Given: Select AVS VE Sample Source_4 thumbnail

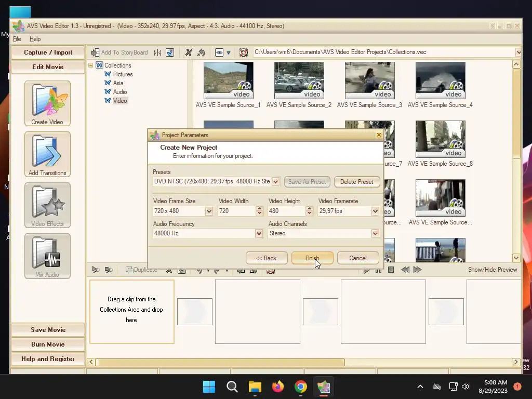Looking at the screenshot, I should click(440, 81).
